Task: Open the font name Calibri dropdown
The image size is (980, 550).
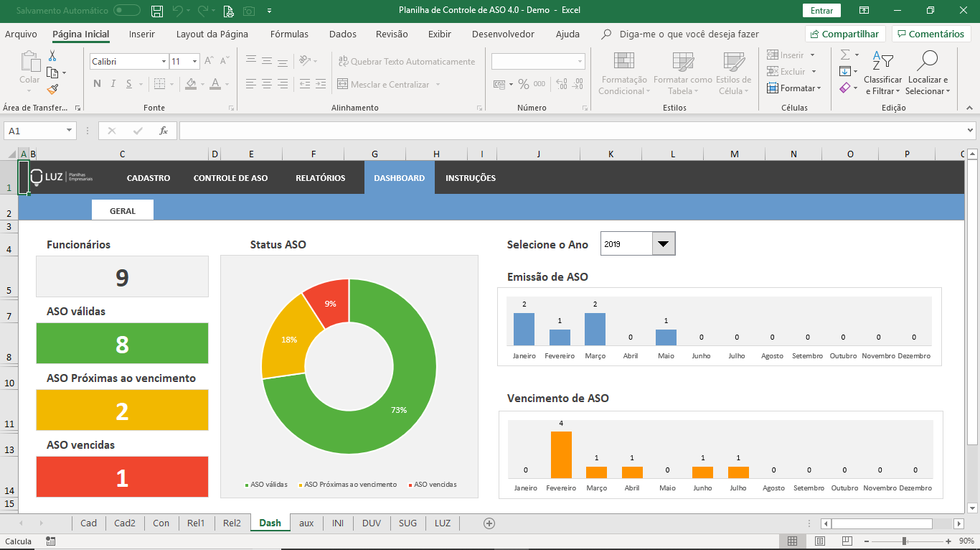Action: 164,62
